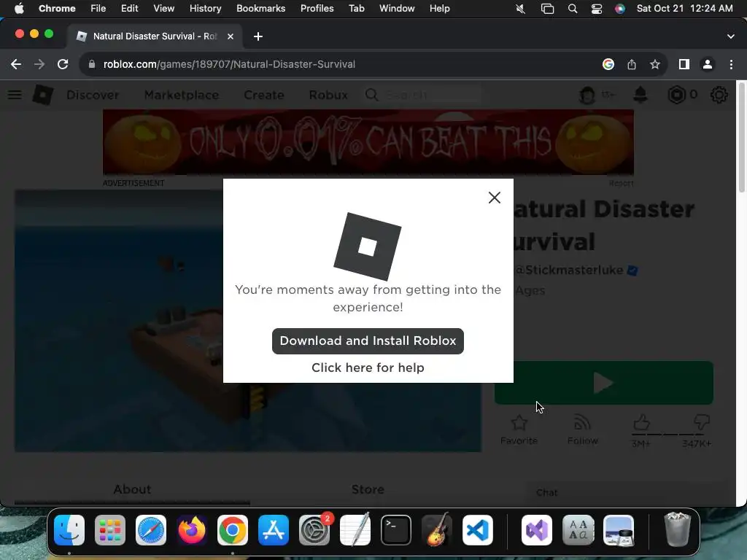Close the Natural Disaster Survival tab
747x560 pixels.
(231, 36)
